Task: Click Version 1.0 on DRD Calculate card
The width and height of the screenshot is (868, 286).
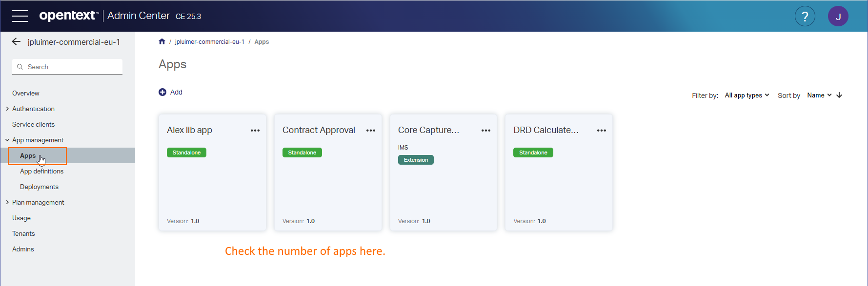Action: pos(529,221)
